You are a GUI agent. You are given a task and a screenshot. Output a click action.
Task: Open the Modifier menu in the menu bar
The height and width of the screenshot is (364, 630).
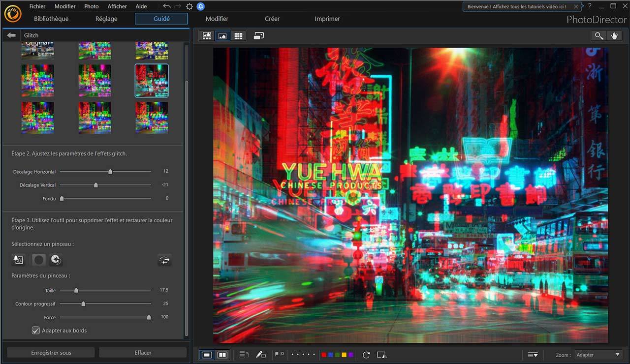pyautogui.click(x=65, y=6)
